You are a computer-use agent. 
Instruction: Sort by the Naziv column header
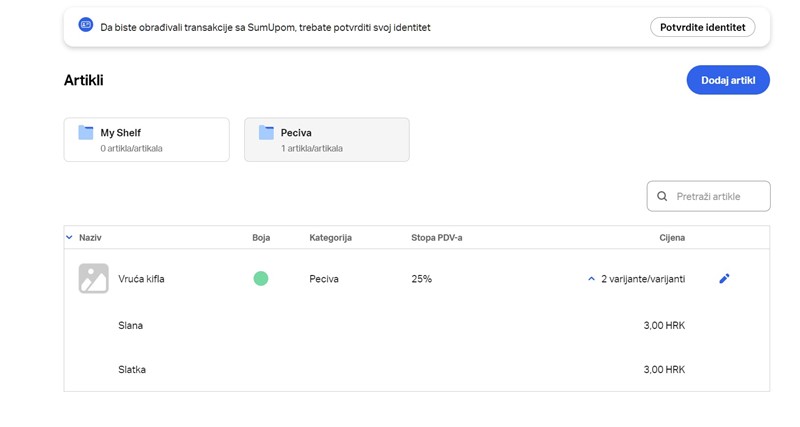tap(90, 238)
